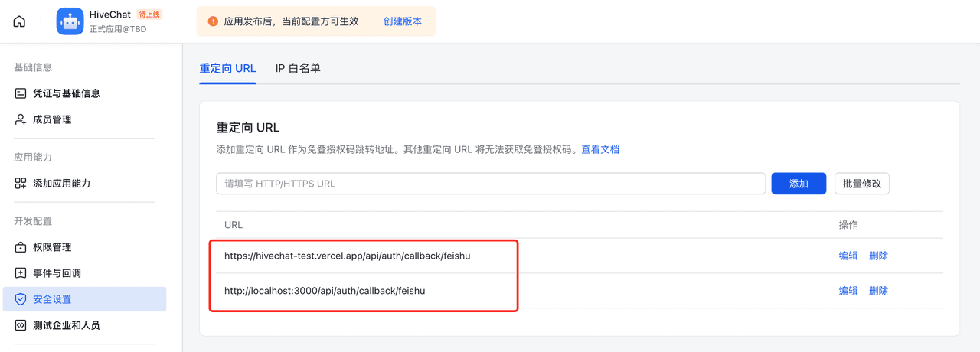Click the security settings shield icon
This screenshot has width=980, height=352.
pyautogui.click(x=21, y=299)
